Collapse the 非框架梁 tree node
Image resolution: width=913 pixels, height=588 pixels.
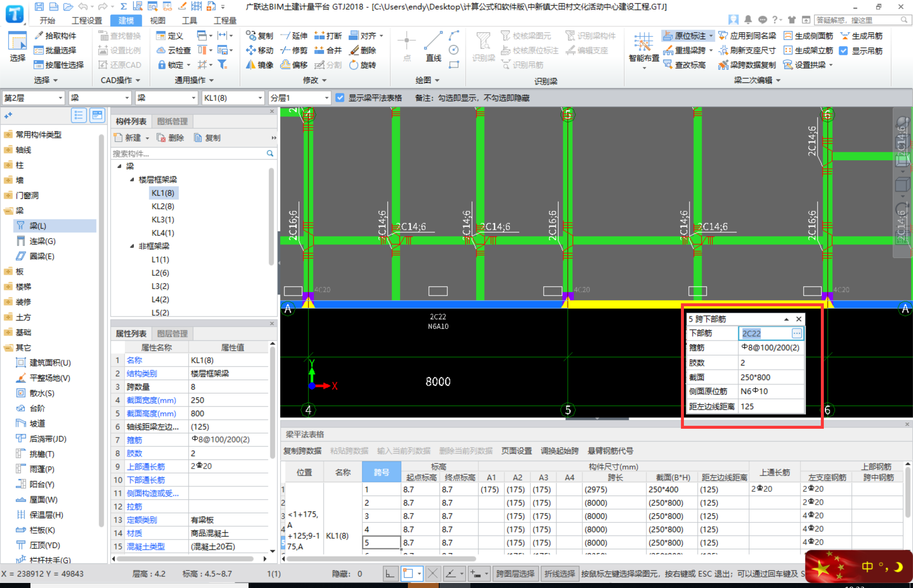pos(131,246)
